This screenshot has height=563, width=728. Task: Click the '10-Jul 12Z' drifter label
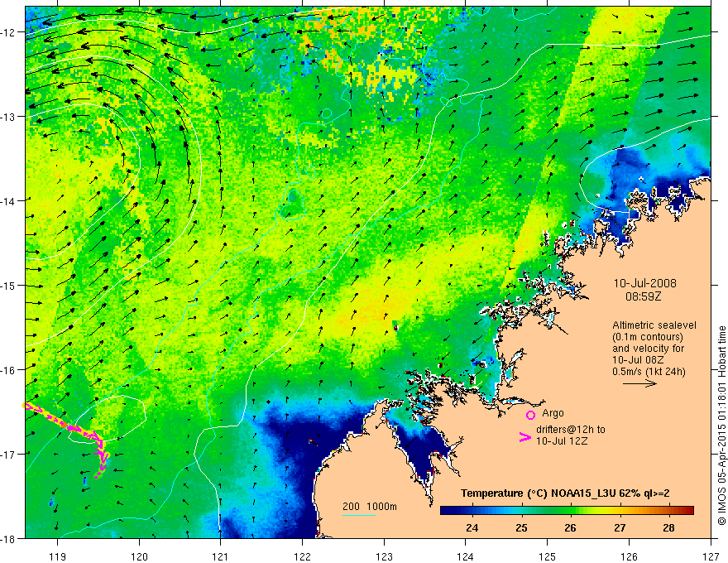pyautogui.click(x=562, y=440)
